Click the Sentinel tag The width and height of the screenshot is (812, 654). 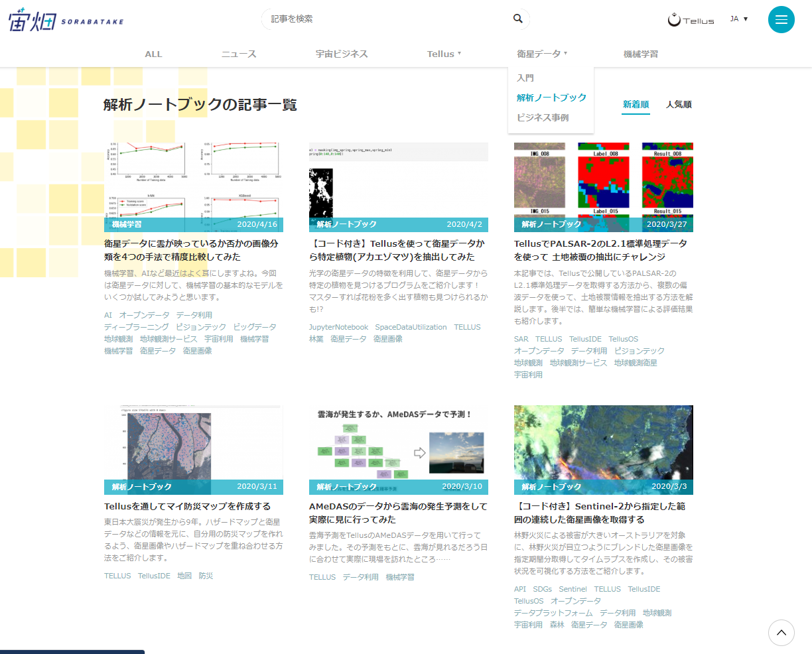[x=573, y=589]
